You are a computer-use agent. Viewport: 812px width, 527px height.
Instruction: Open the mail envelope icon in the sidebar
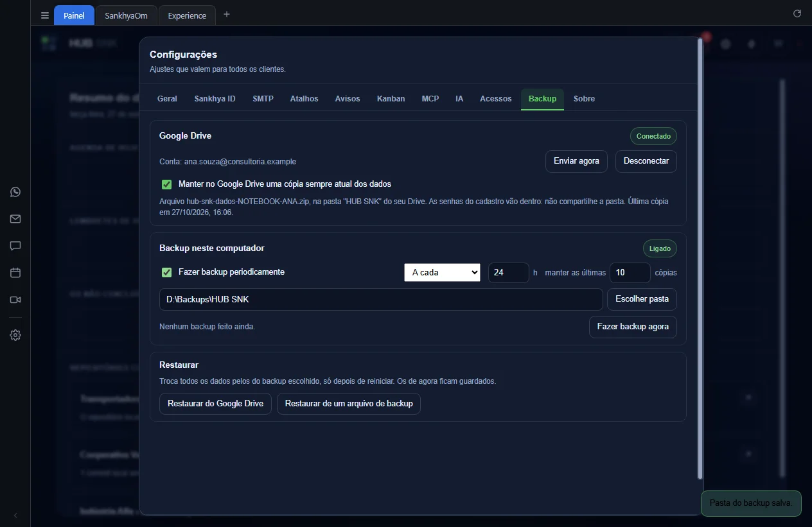tap(15, 219)
